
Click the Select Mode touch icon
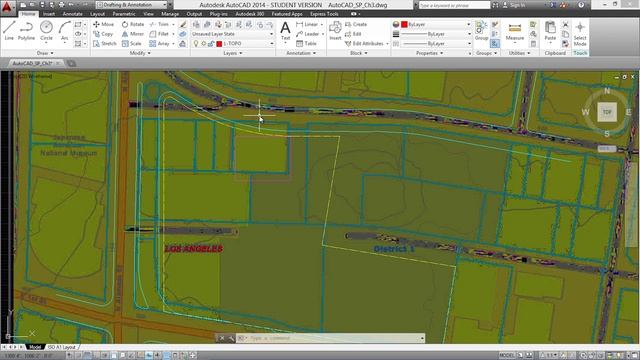580,33
